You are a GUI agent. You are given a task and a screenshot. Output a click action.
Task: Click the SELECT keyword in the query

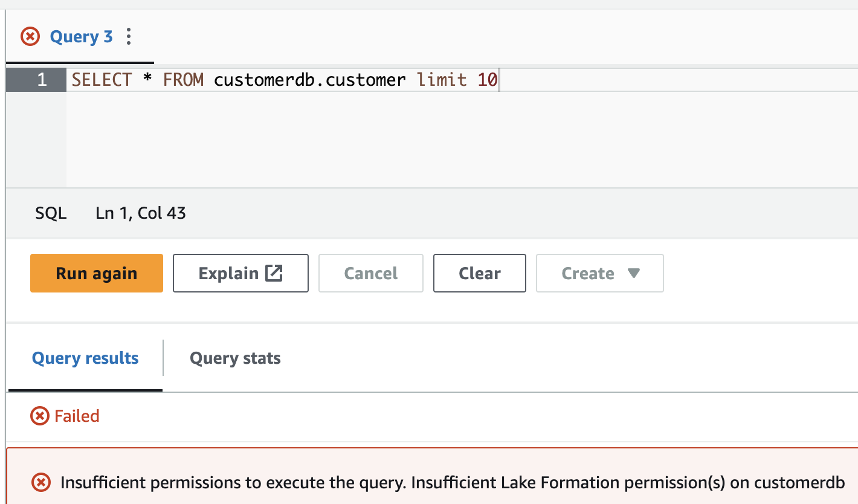102,80
